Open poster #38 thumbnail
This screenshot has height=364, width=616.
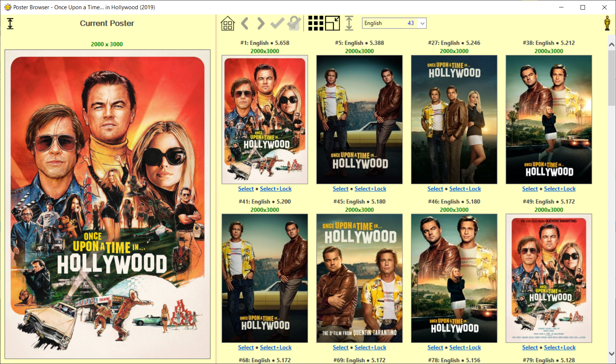[x=549, y=120]
